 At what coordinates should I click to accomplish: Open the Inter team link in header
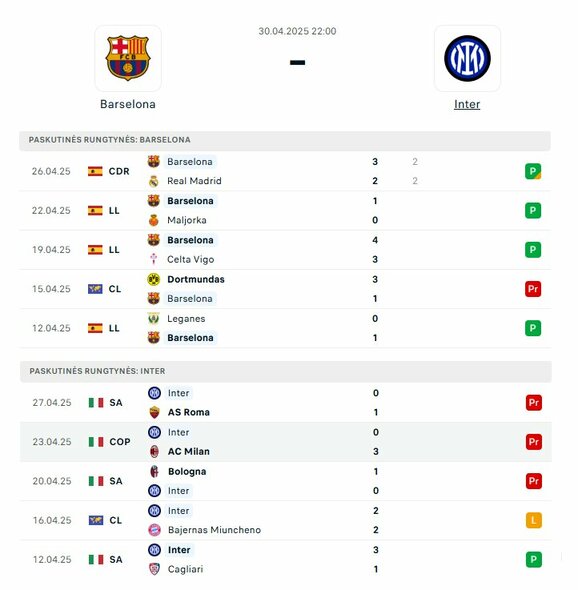(x=467, y=104)
